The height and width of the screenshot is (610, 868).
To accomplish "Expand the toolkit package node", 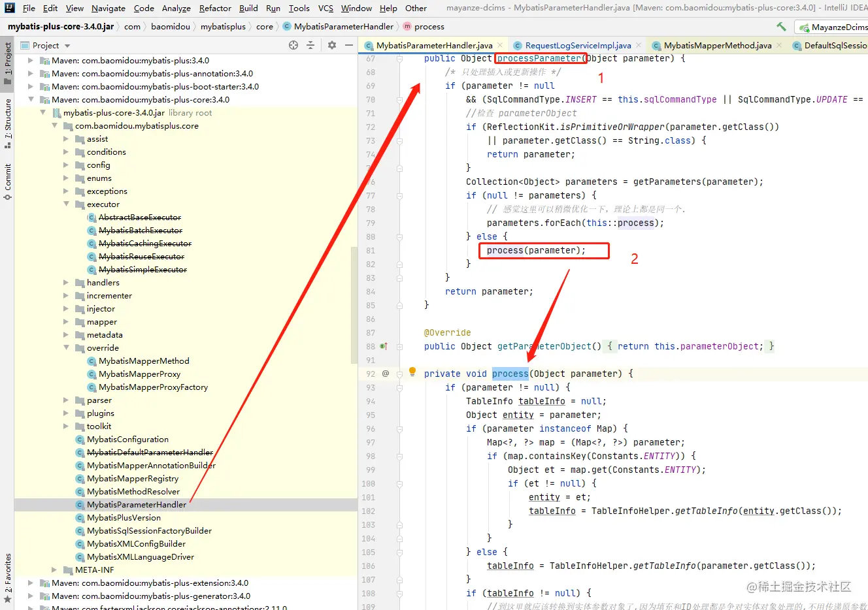I will [66, 426].
